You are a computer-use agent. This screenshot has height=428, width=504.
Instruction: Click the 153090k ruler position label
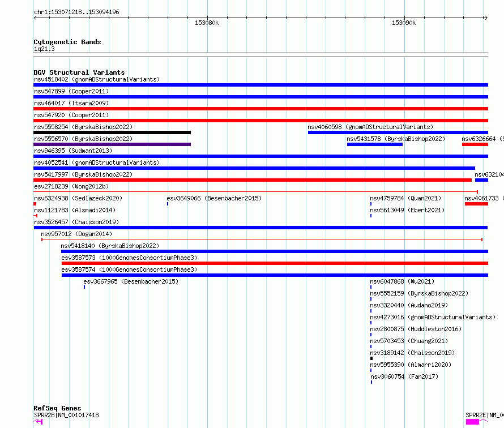[x=404, y=23]
